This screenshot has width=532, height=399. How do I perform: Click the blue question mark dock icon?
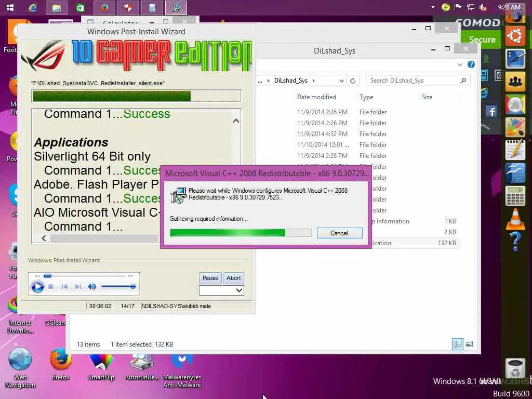515,242
